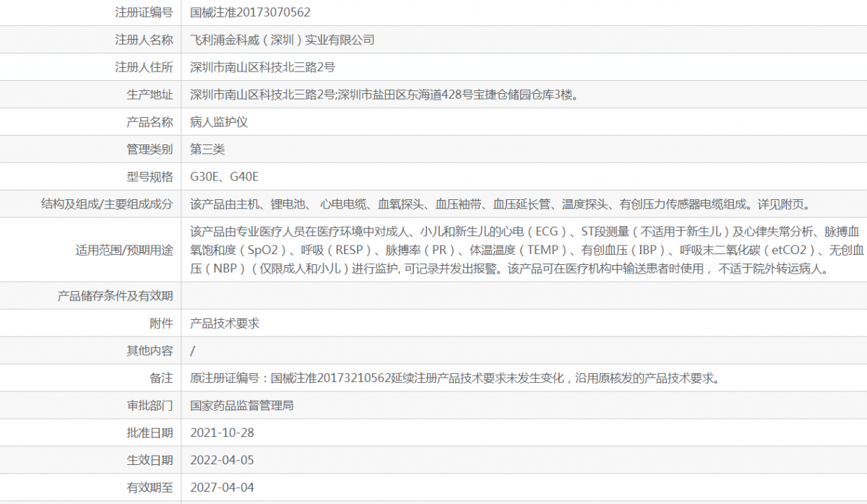This screenshot has width=867, height=504.
Task: Click the registrant address 深圳市南山区科技北三路2号
Action: [262, 67]
